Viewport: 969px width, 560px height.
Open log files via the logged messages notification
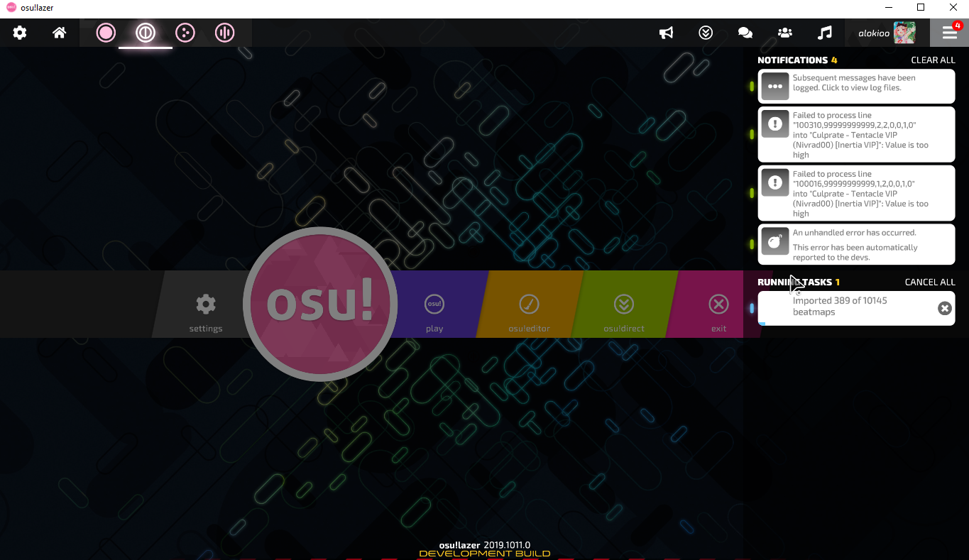[855, 86]
